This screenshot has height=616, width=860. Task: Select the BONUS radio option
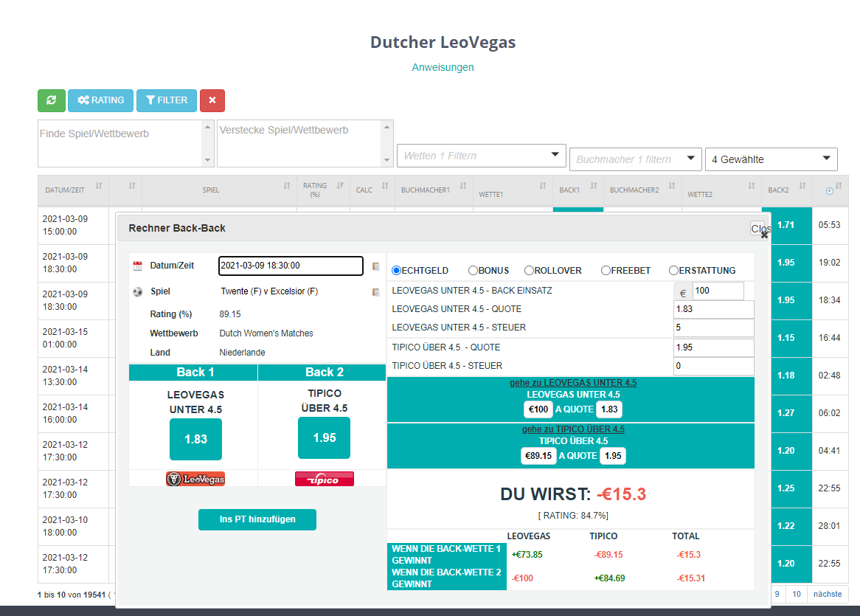pos(473,271)
